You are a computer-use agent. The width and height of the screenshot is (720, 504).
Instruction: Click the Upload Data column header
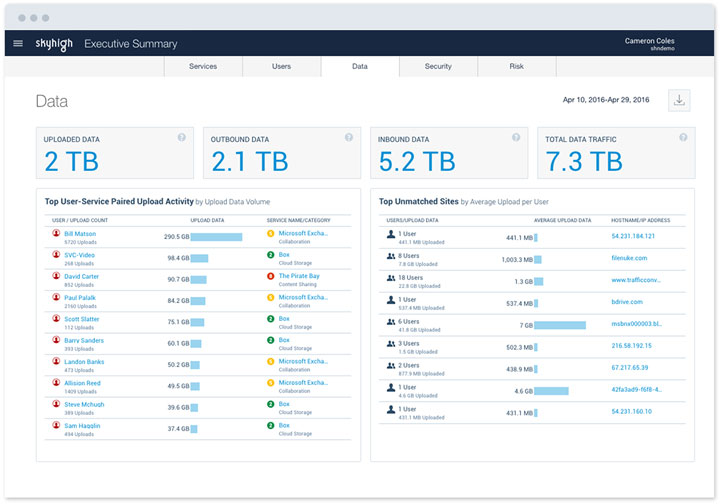[207, 220]
